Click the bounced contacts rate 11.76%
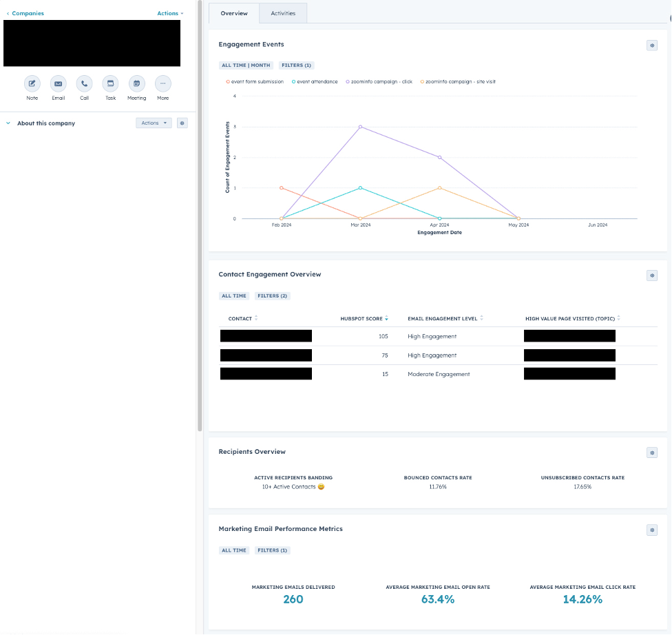Screen dimensions: 672x635 pos(438,487)
